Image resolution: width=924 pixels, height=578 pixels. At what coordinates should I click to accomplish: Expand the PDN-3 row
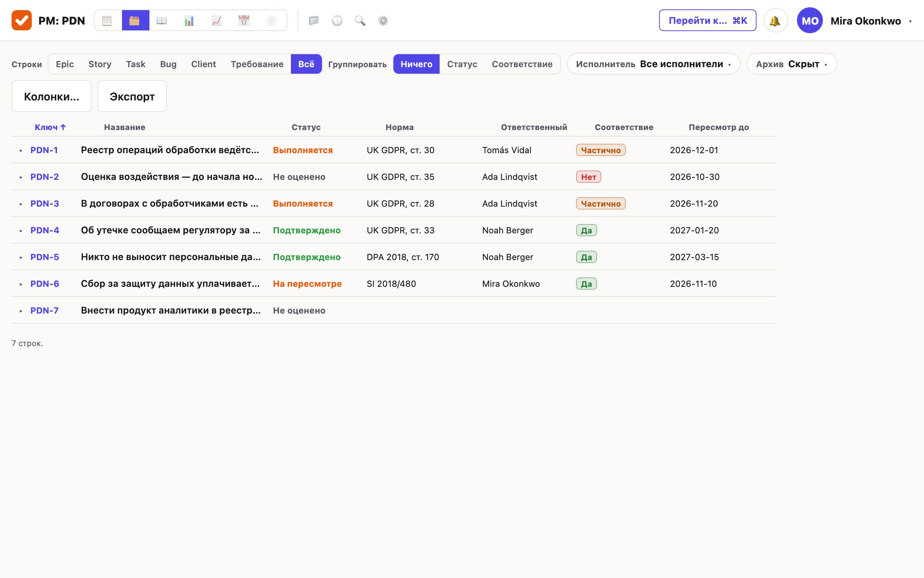point(21,204)
